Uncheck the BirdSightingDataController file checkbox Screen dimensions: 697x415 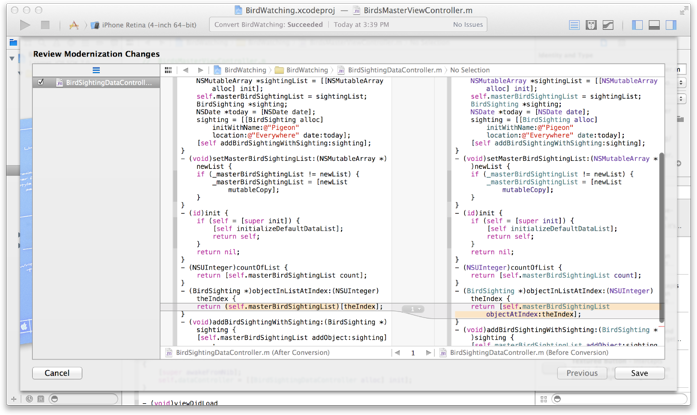coord(41,82)
